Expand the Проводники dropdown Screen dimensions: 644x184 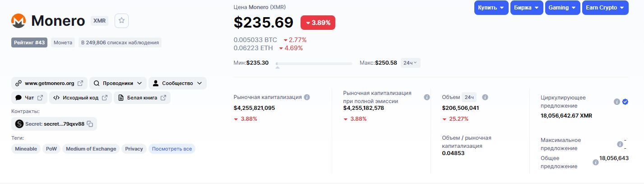[118, 83]
